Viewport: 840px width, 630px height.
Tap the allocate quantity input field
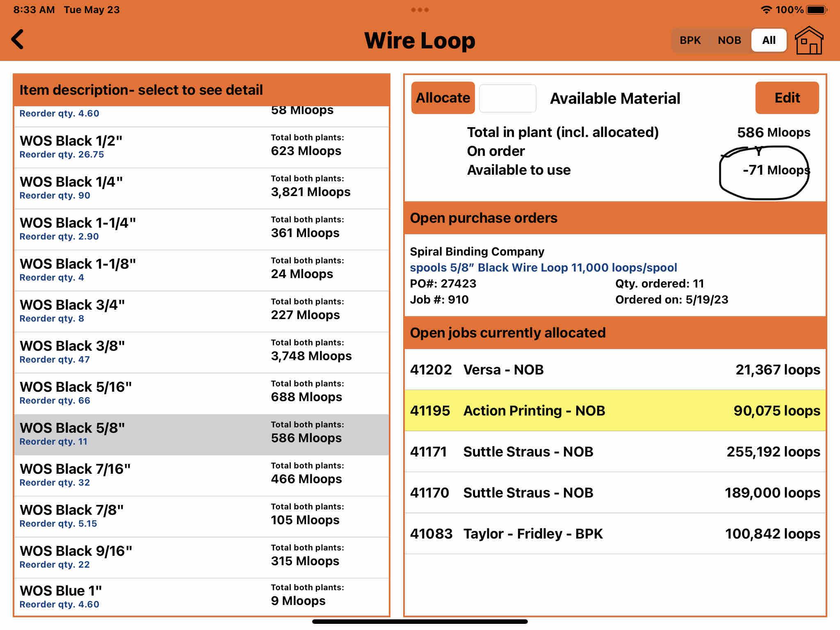click(507, 98)
